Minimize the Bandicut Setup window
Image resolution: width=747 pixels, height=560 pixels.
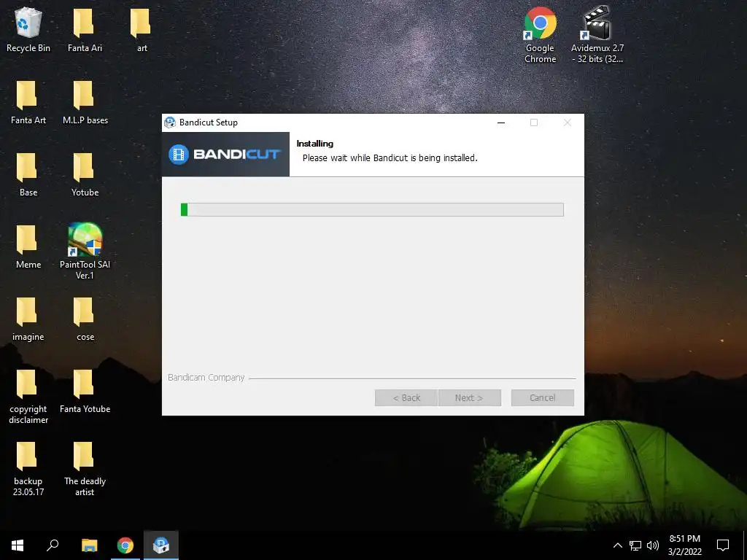501,122
